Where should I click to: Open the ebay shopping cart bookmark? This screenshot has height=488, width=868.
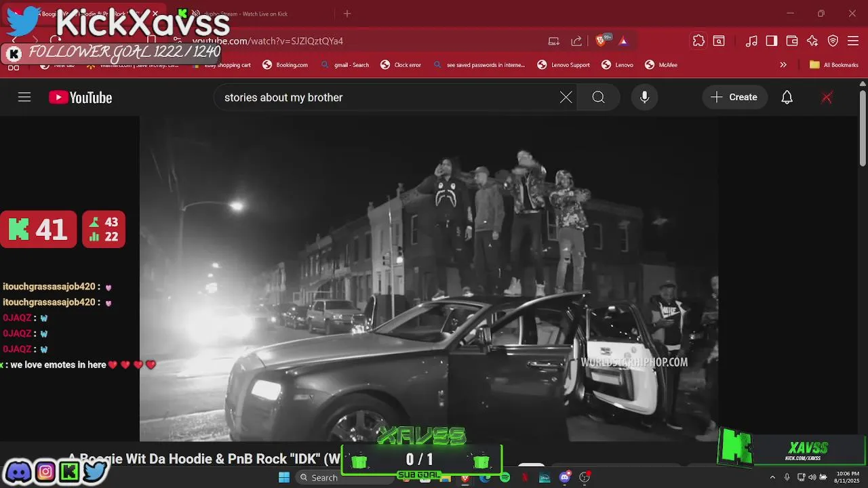(x=222, y=65)
